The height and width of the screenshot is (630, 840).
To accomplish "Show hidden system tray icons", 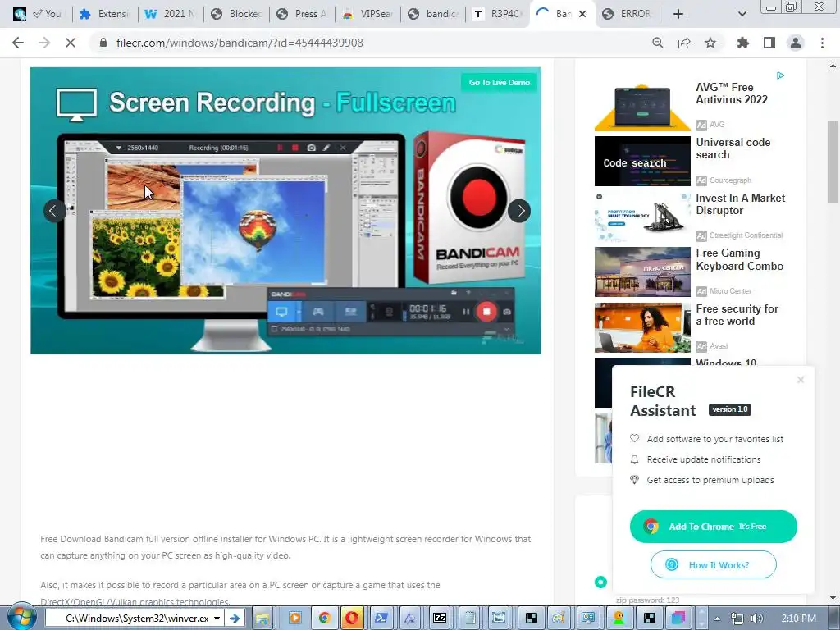I will (x=717, y=619).
